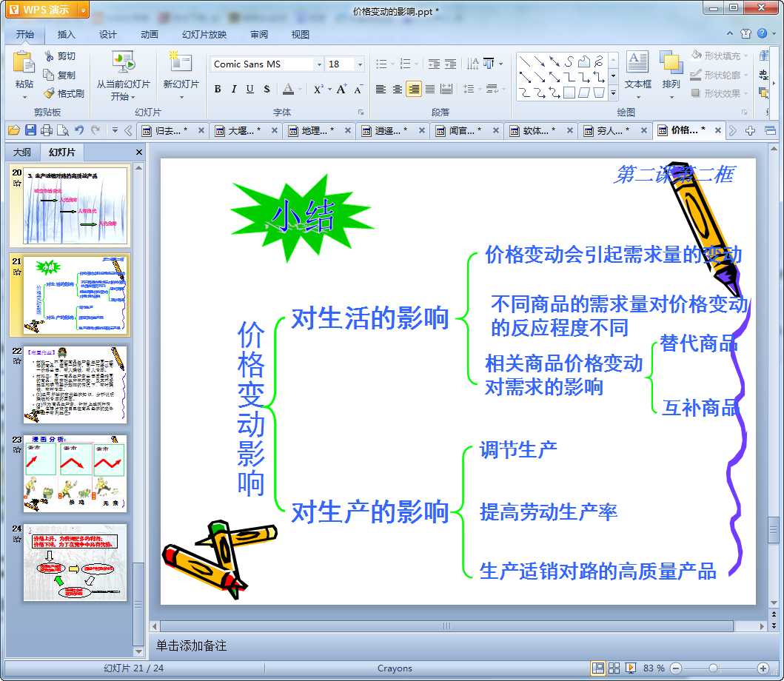Viewport: 784px width, 681px height.
Task: Insert a New Slide (新幻灯片)
Action: pyautogui.click(x=181, y=75)
